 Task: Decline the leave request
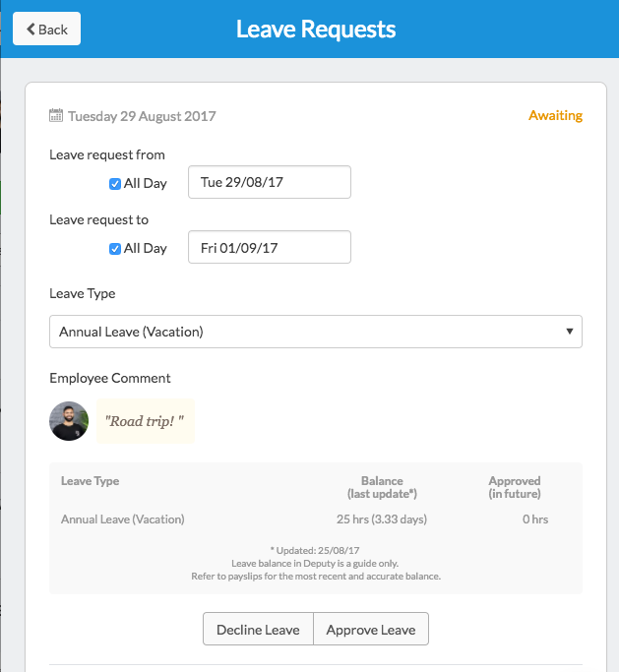tap(258, 630)
